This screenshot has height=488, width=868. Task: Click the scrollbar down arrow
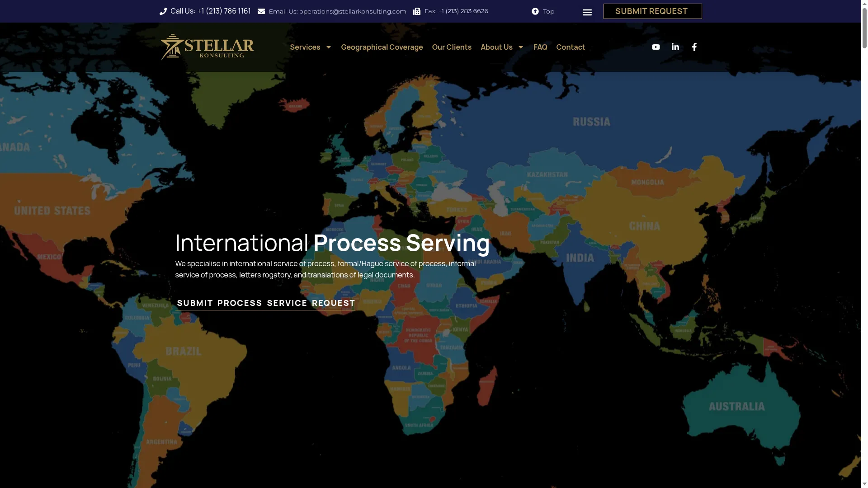point(864,485)
